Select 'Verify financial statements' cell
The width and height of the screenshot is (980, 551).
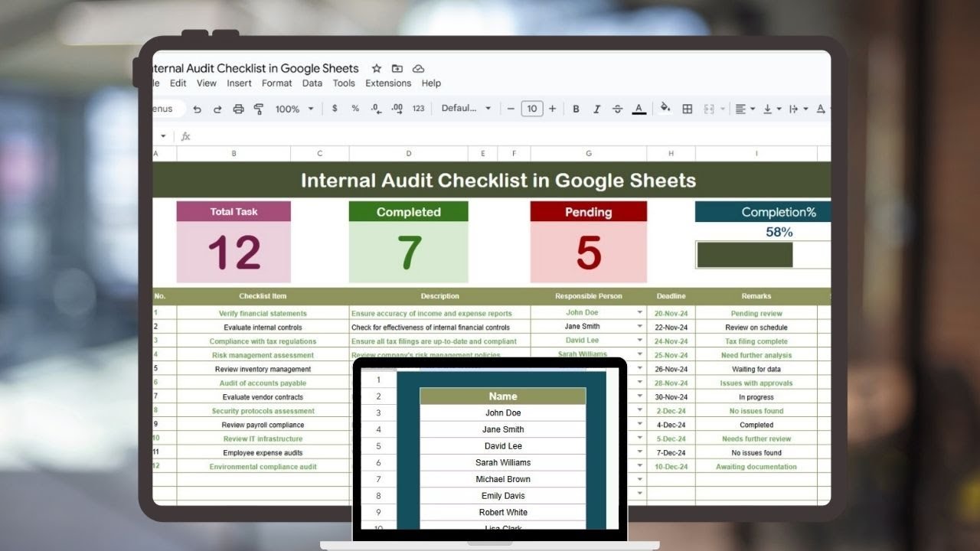click(263, 313)
